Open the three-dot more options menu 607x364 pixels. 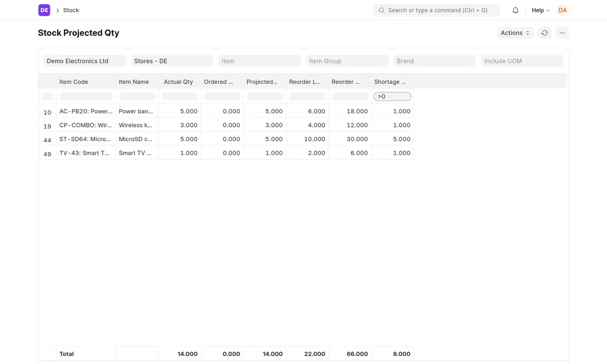[x=562, y=33]
